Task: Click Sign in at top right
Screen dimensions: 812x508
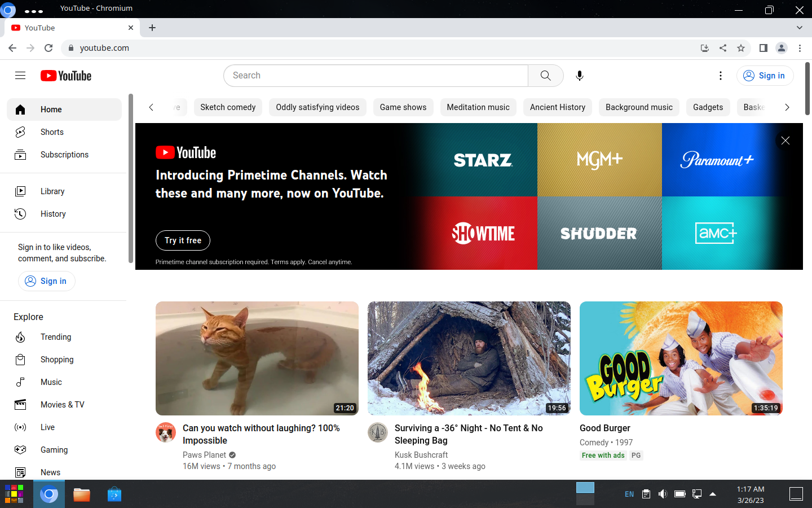Action: click(765, 76)
